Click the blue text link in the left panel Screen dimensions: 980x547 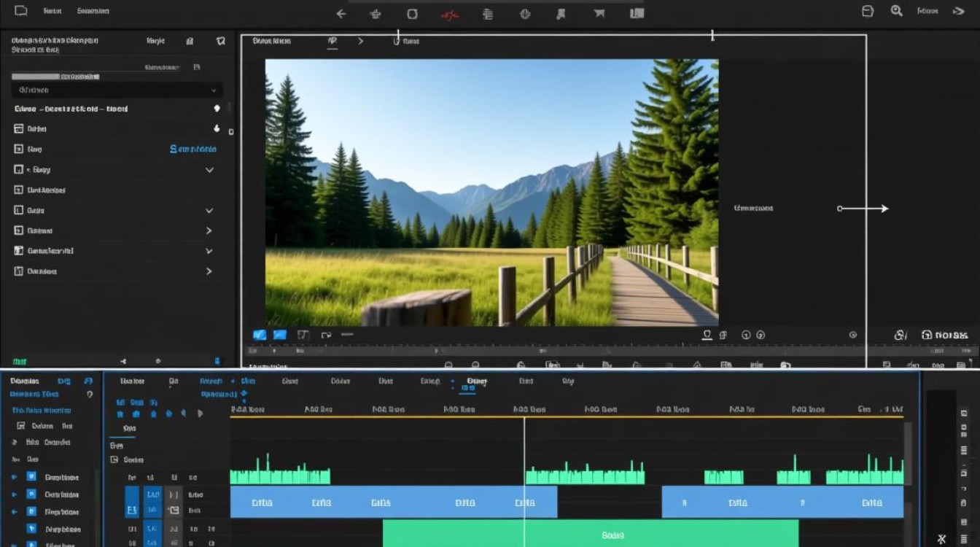tap(193, 149)
